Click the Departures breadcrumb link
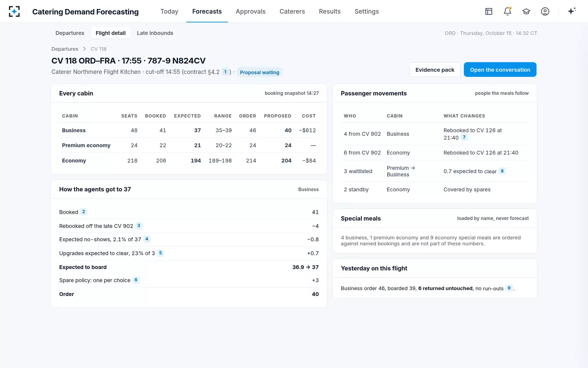The image size is (588, 368). click(65, 49)
